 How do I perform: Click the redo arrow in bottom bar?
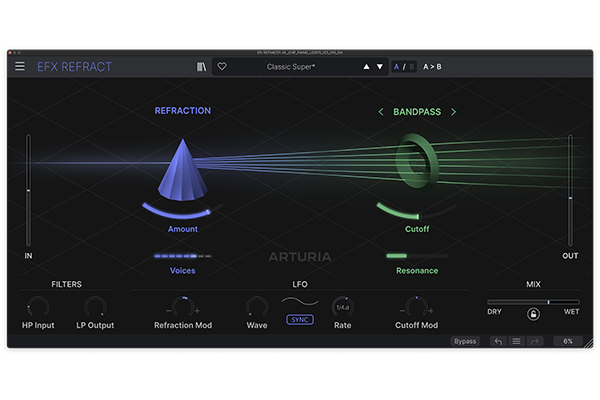(x=535, y=341)
